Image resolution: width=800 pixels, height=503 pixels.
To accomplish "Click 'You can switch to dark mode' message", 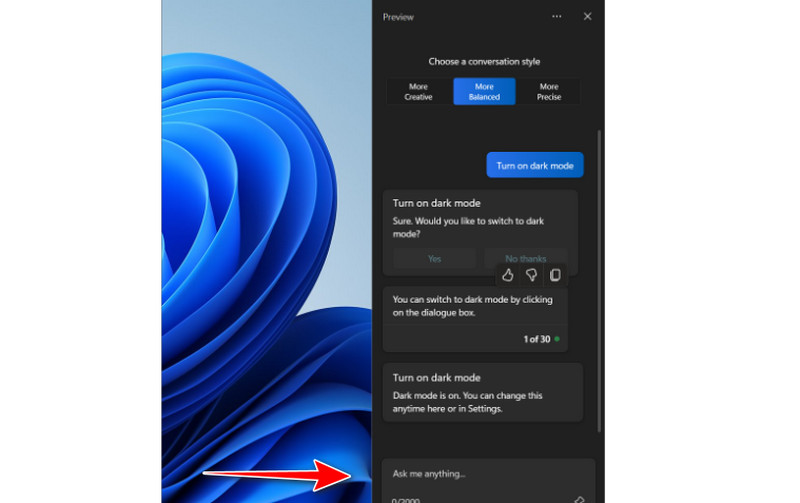I will [x=472, y=306].
